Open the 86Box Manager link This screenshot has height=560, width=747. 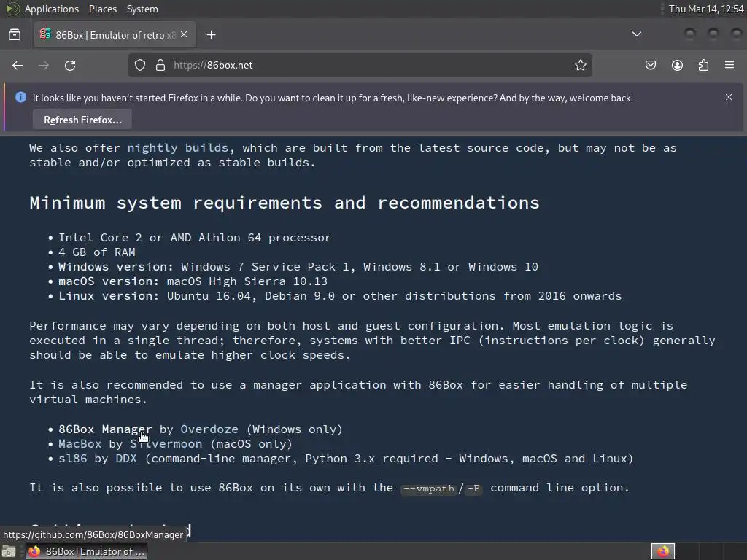tap(105, 429)
